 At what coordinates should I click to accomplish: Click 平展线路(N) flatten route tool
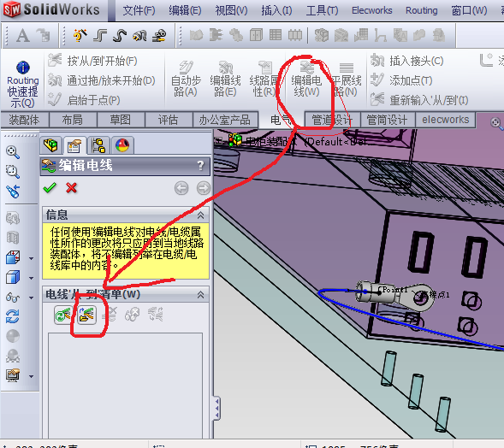click(x=347, y=80)
